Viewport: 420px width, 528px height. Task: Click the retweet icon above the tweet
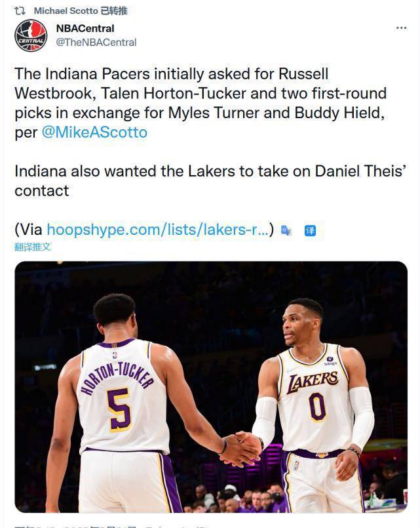point(20,10)
